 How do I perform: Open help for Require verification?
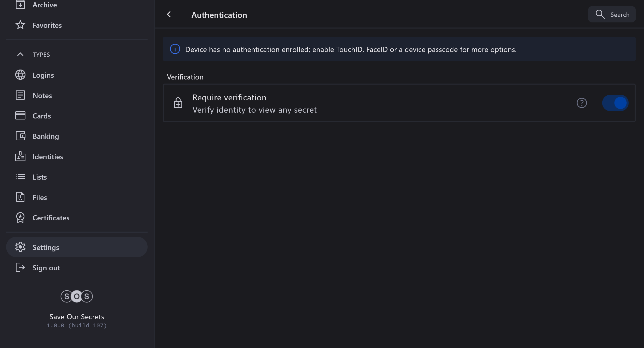[582, 103]
